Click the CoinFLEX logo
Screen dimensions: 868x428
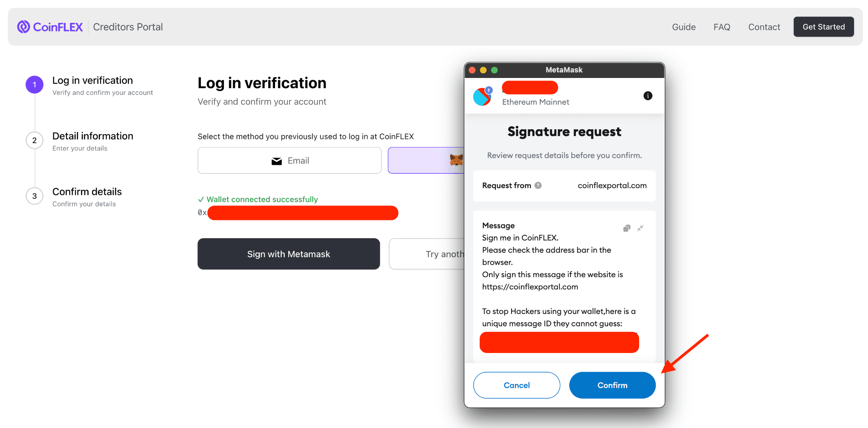click(50, 26)
